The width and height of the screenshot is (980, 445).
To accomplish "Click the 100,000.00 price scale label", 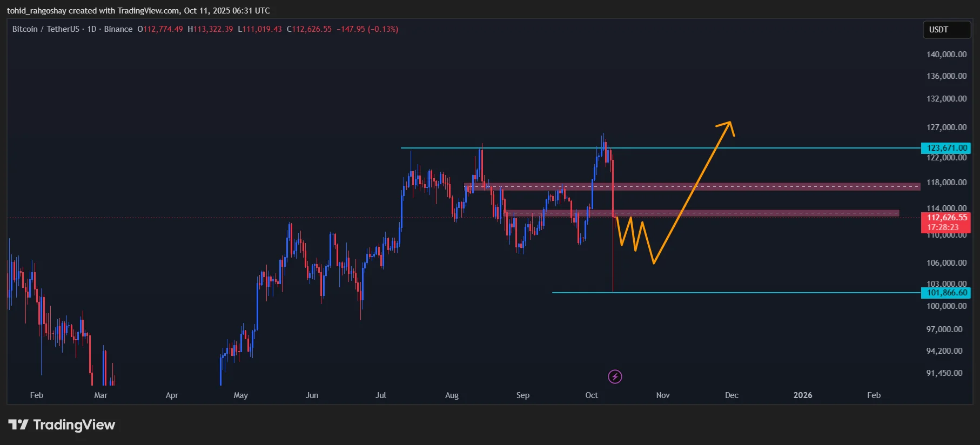I will pyautogui.click(x=946, y=306).
